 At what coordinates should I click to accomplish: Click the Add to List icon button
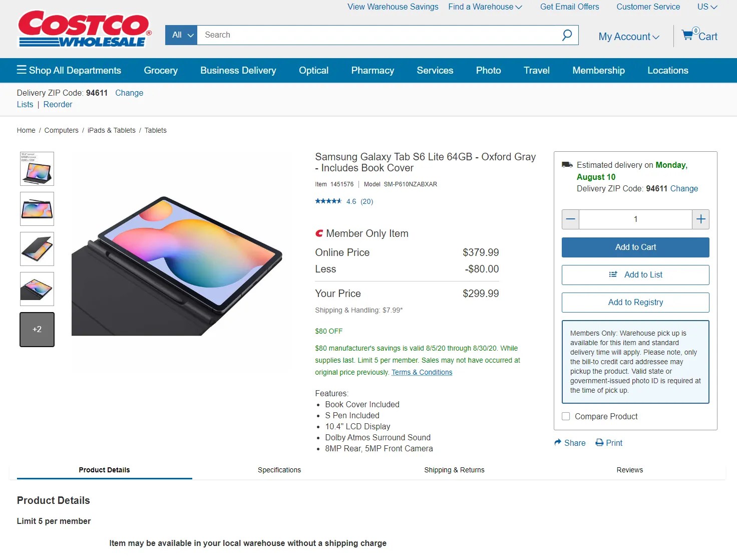pos(612,274)
